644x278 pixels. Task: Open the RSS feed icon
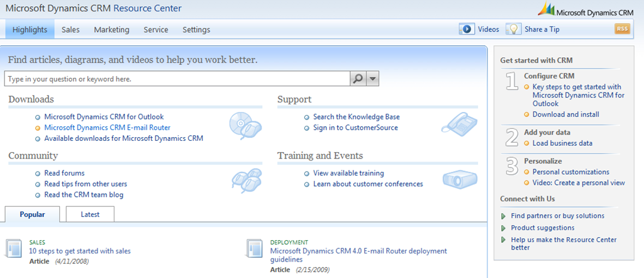pyautogui.click(x=622, y=29)
